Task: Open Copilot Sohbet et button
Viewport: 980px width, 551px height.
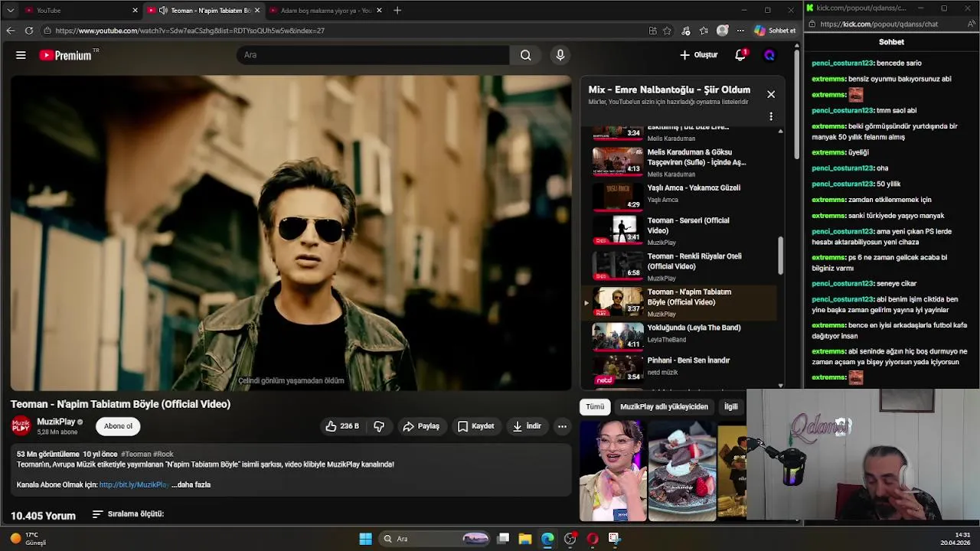Action: pyautogui.click(x=775, y=31)
